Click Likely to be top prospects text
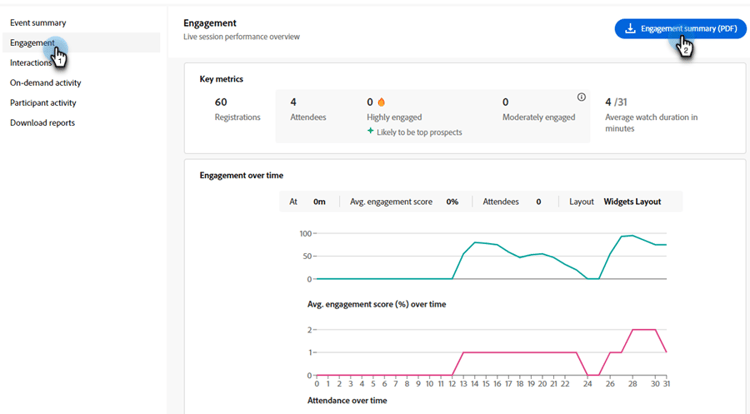The image size is (750, 414). pyautogui.click(x=420, y=132)
